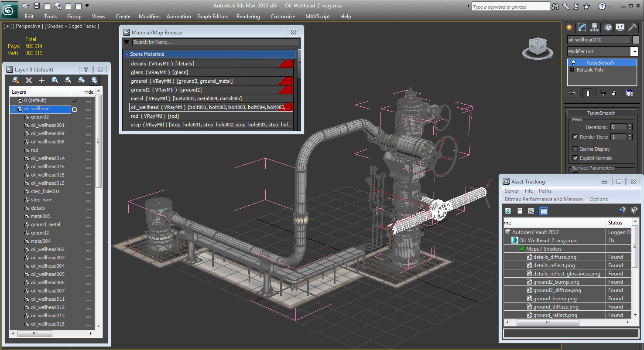Click Create New Layer icon in Layer panel
The image size is (644, 350).
[16, 80]
